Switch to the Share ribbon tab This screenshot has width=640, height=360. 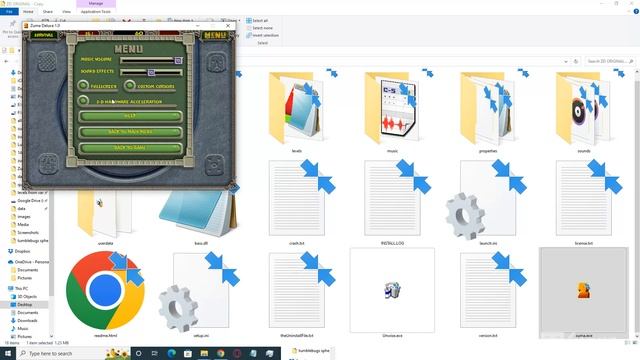click(x=48, y=11)
